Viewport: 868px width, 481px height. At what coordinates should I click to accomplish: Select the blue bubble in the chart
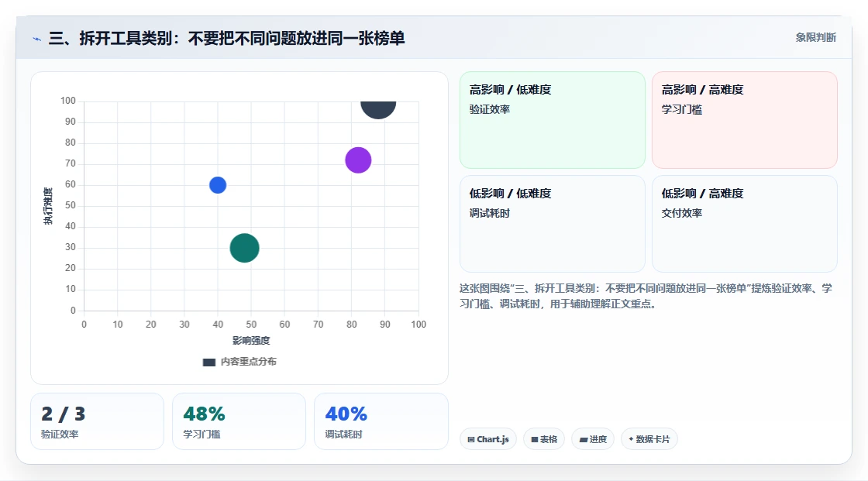tap(218, 185)
